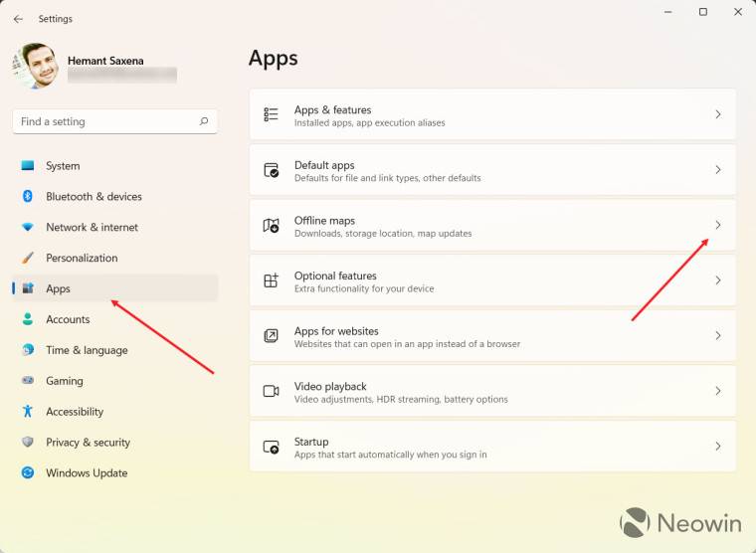
Task: Open the Video playback title
Action: point(330,386)
